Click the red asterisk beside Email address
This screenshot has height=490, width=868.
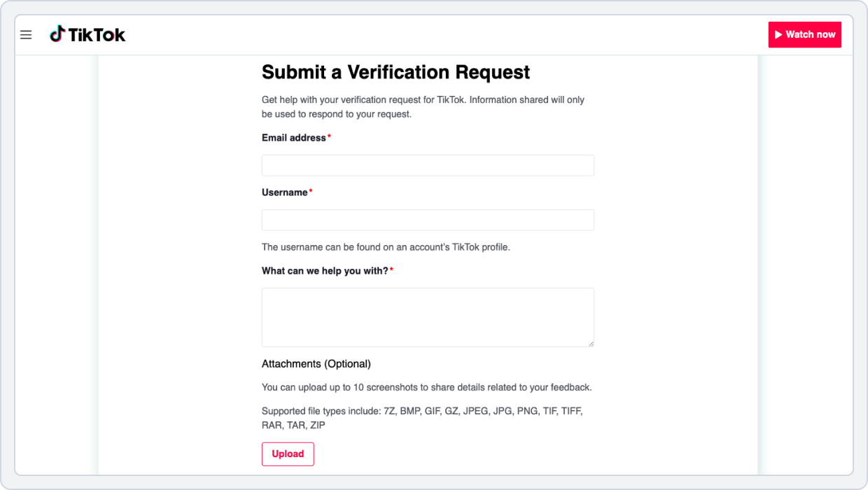click(329, 134)
